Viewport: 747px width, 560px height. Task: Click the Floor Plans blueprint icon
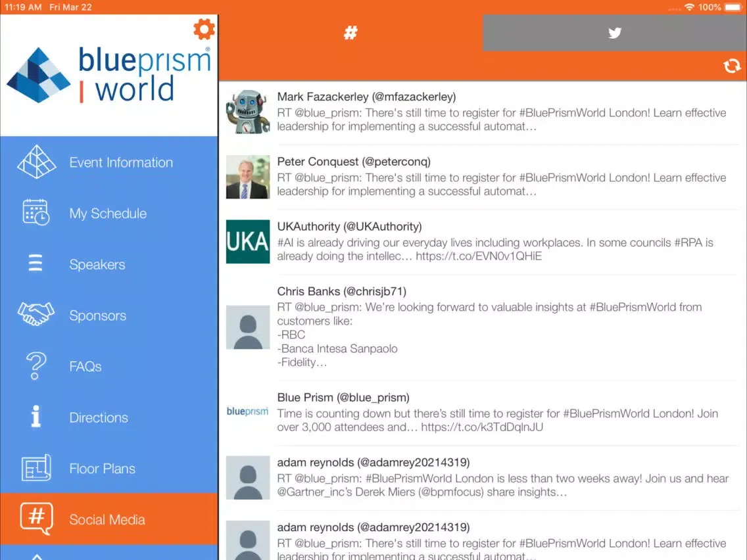[36, 467]
